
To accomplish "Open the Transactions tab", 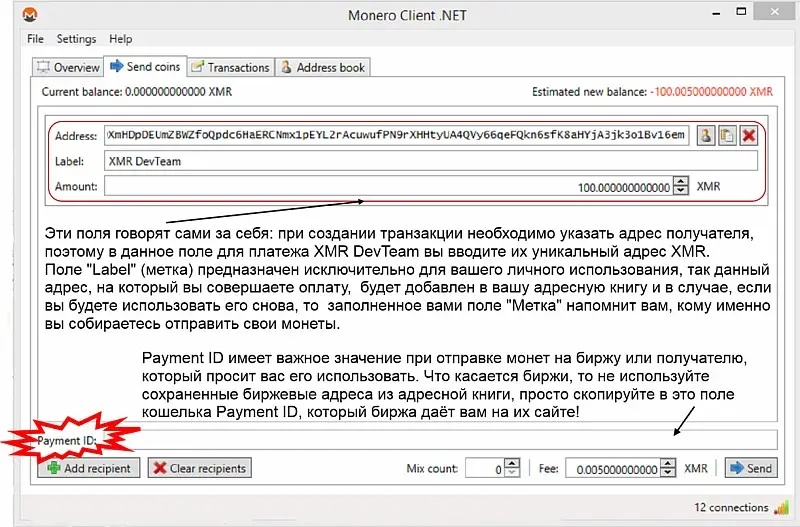I will click(231, 67).
